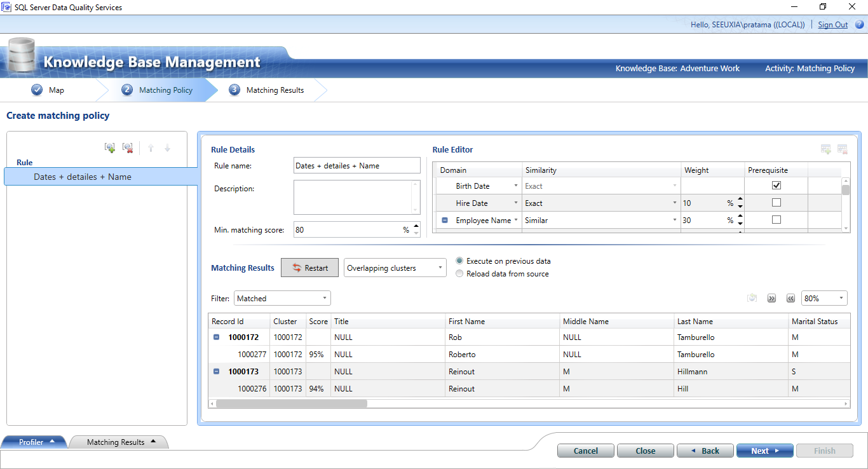Open the Hire Date domain dropdown
The image size is (868, 469).
516,203
